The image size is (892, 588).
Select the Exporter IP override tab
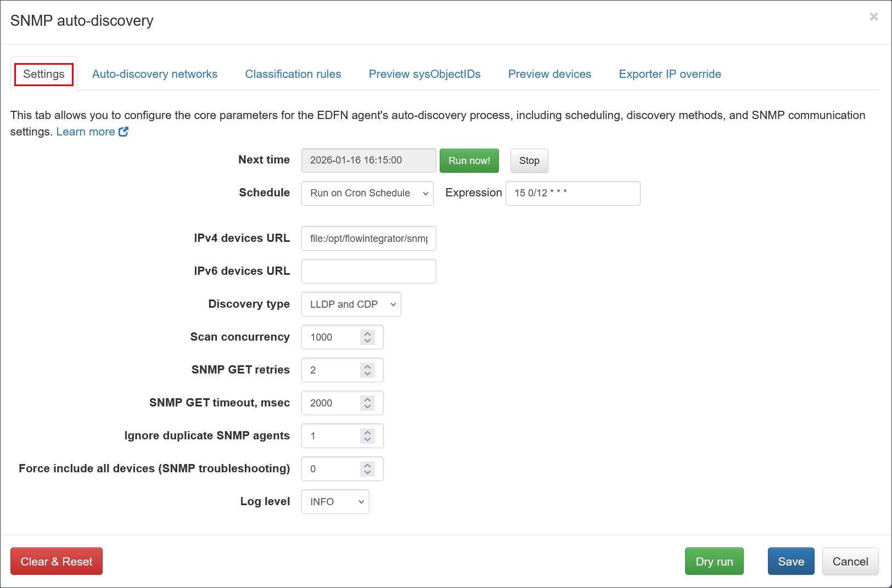[x=670, y=74]
